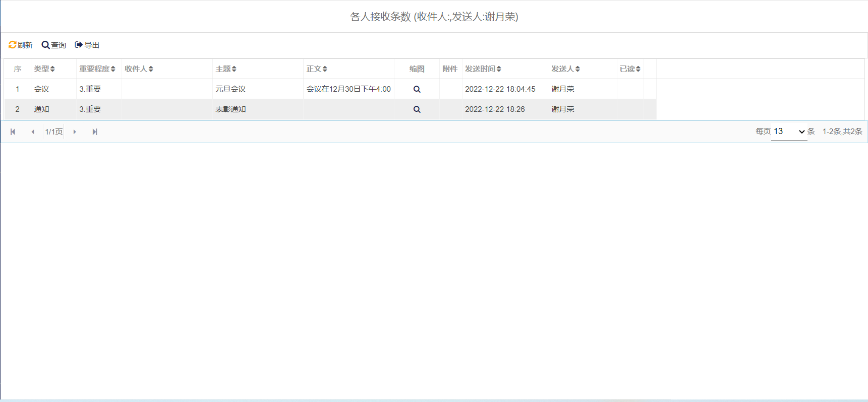Sort by 发送人 column header
This screenshot has height=402, width=868.
click(x=566, y=69)
